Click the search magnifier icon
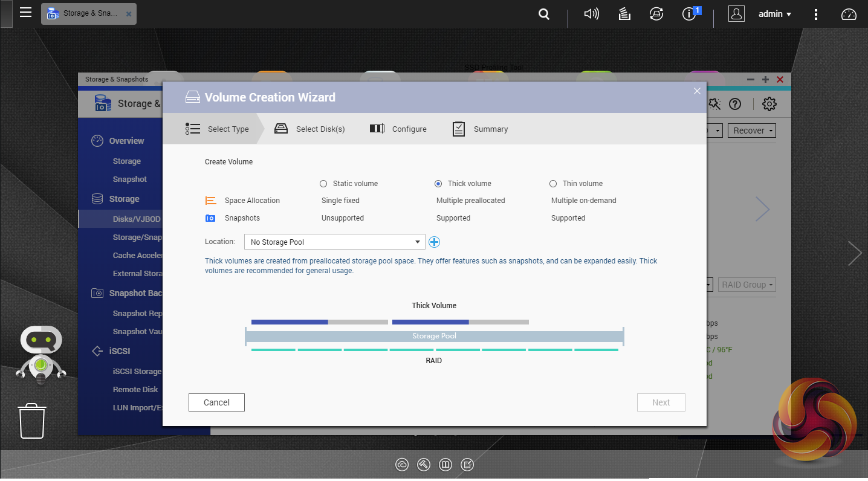Image resolution: width=868 pixels, height=481 pixels. [544, 14]
